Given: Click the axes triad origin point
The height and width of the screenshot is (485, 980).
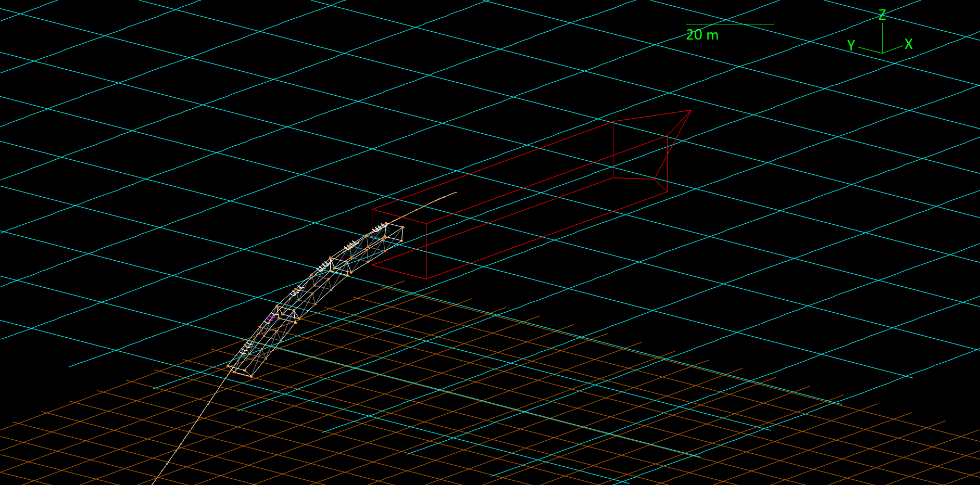Looking at the screenshot, I should [882, 53].
